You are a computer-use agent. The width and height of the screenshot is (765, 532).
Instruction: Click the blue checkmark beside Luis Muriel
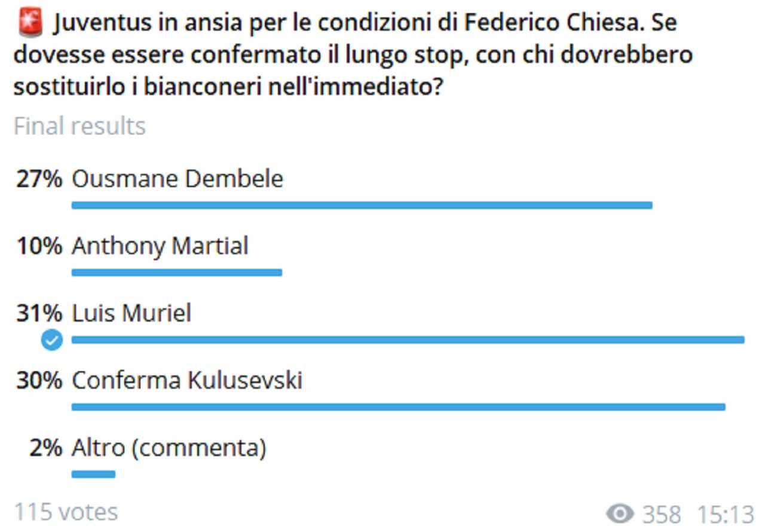tap(51, 341)
